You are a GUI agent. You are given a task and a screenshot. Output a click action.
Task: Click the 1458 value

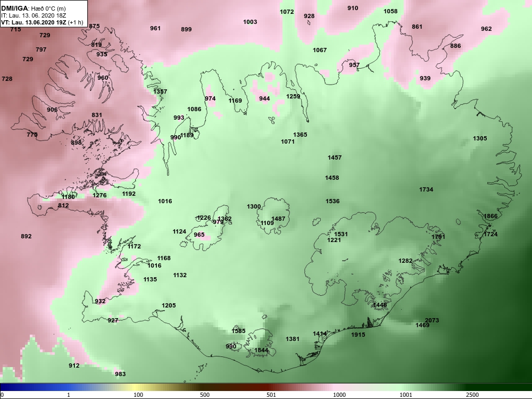coord(332,178)
